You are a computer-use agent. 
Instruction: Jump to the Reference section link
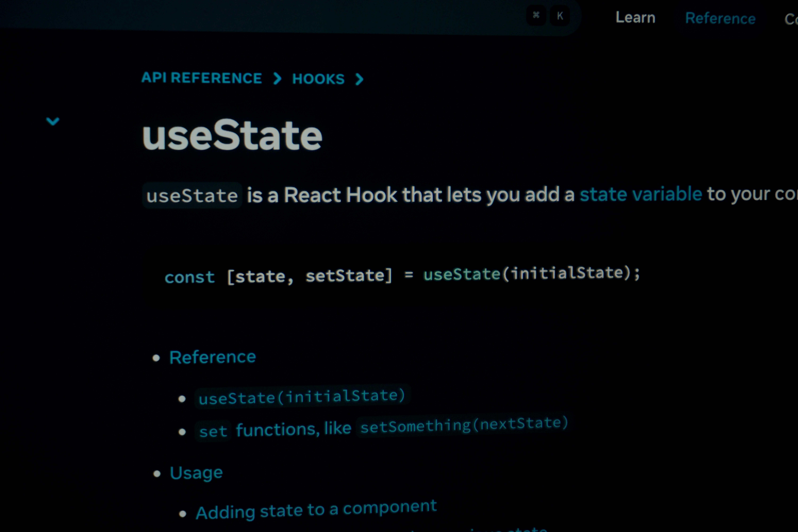[x=212, y=357]
